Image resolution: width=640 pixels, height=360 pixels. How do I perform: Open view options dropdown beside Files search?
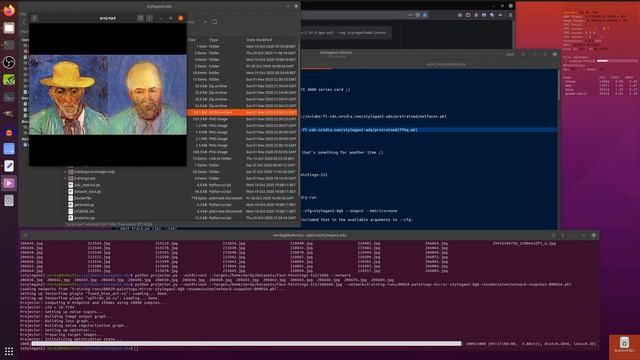205,22
